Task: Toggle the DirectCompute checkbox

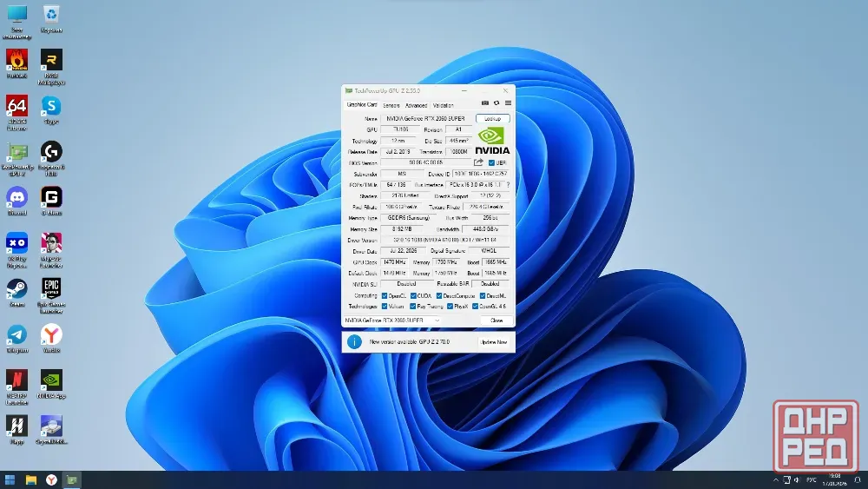Action: pos(439,295)
